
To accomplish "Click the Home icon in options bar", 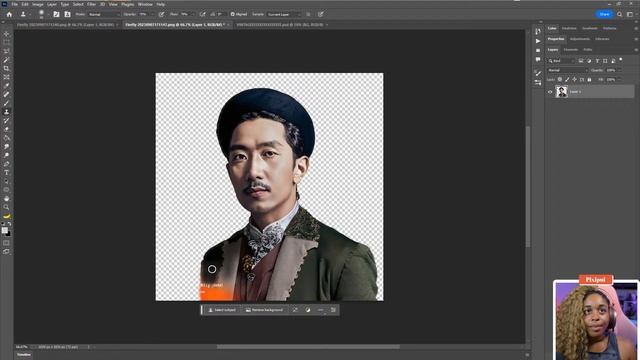I will (9, 14).
